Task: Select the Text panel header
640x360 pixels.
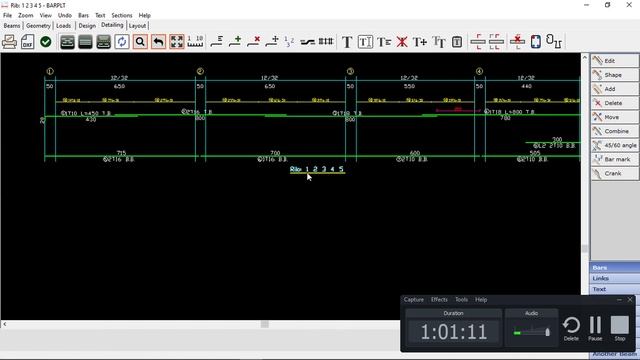Action: click(615, 289)
